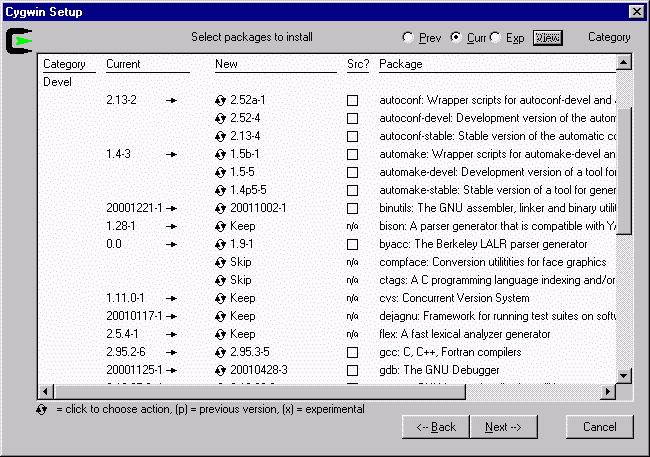Click the vertical scrollbar up arrow
The height and width of the screenshot is (457, 650).
[x=623, y=62]
